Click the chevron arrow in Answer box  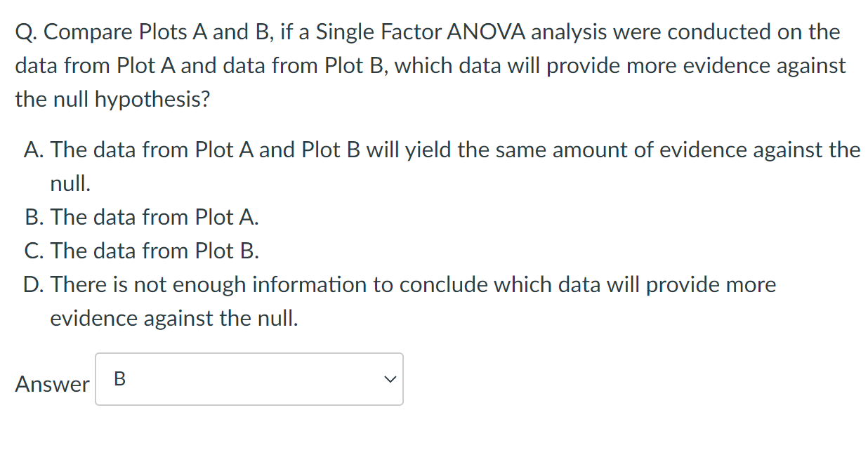[x=388, y=379]
